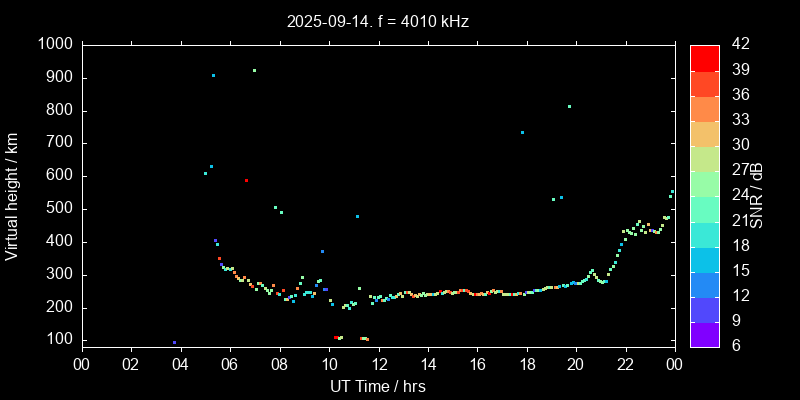Click the isolated cyan point near 730 km
Screen dimensions: 800x400
click(522, 132)
